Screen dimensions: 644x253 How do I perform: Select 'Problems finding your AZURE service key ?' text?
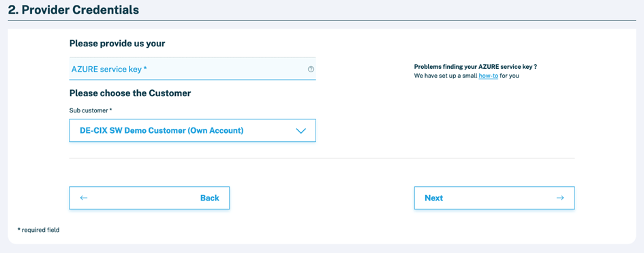476,67
